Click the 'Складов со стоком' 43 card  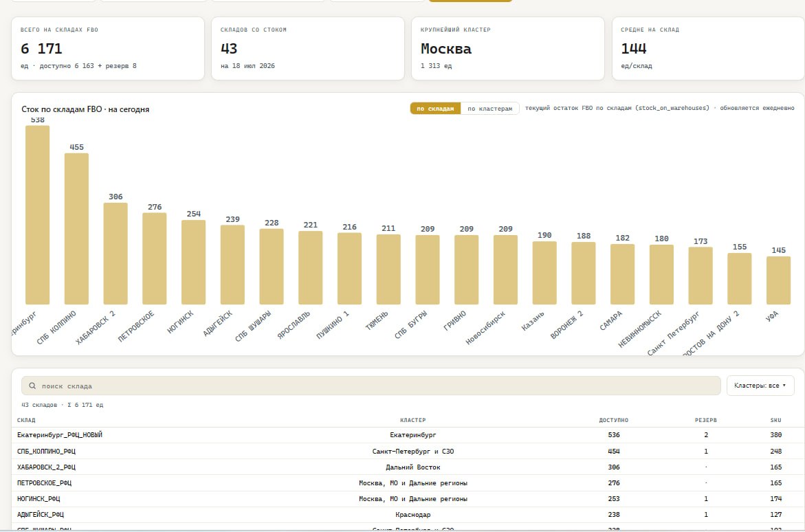click(x=308, y=48)
